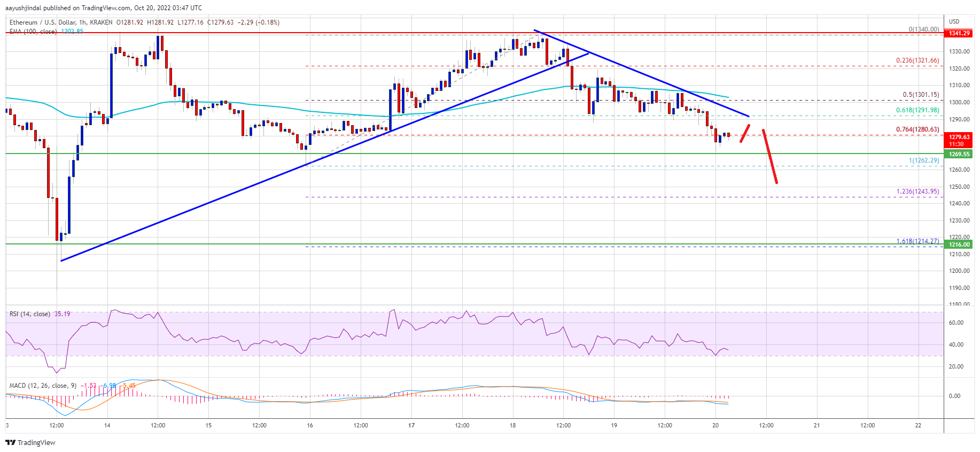Click the 1.618(1214.27) Fibonacci extension label
980x452 pixels.
point(917,241)
